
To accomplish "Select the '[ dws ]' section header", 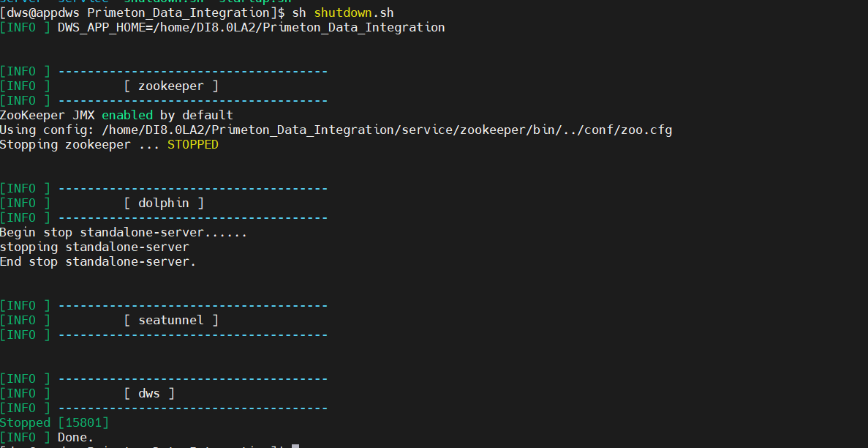I will (149, 393).
